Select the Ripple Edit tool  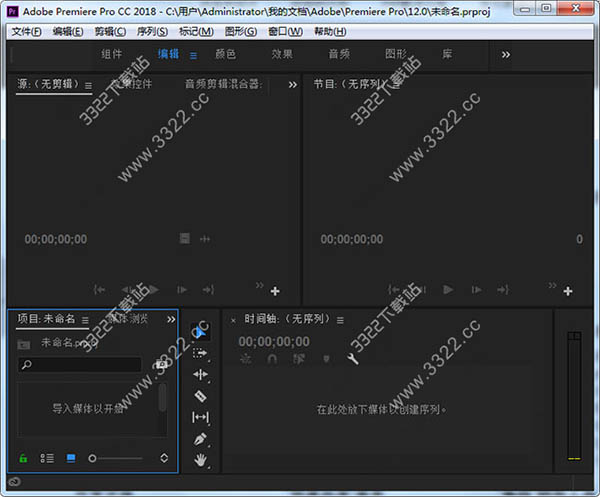coord(201,374)
